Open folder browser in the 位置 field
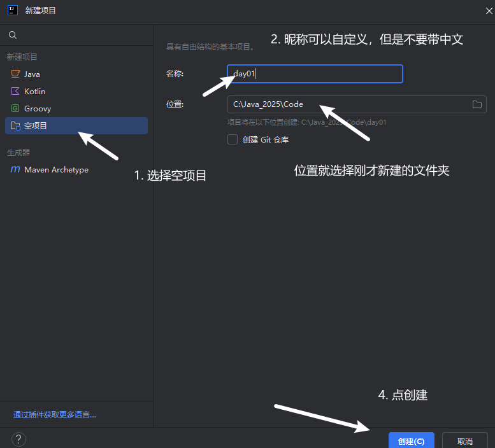The height and width of the screenshot is (448, 495). [477, 104]
